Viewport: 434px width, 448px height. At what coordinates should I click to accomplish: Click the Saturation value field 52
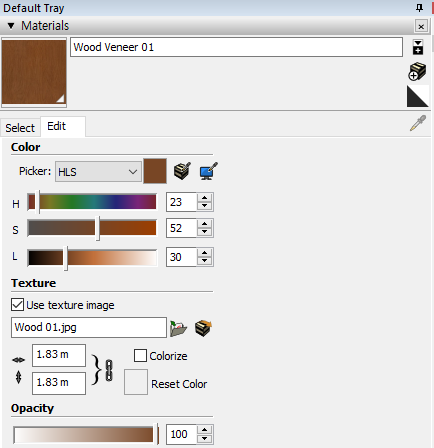[182, 228]
